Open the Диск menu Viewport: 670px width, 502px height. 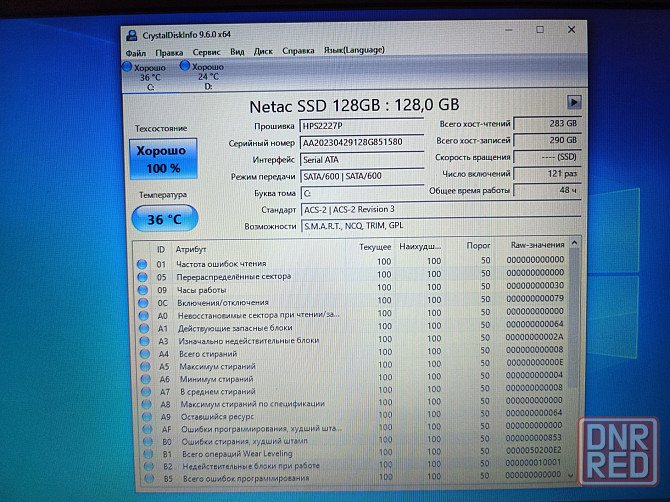pos(263,51)
